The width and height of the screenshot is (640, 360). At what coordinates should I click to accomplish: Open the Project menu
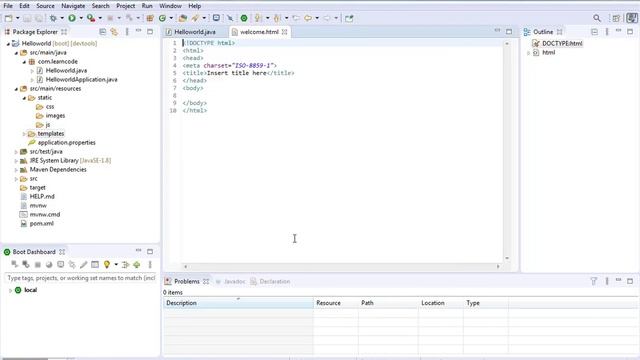(x=125, y=6)
